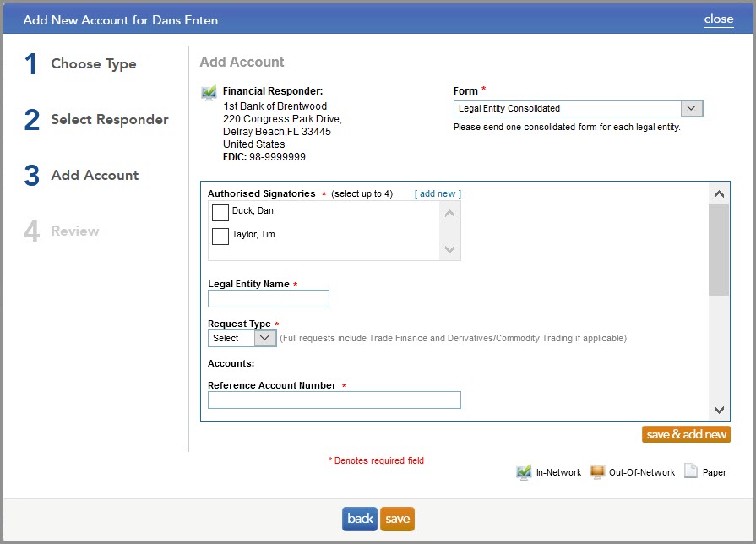Viewport: 756px width, 544px height.
Task: Click the add new signatories link
Action: coord(437,193)
